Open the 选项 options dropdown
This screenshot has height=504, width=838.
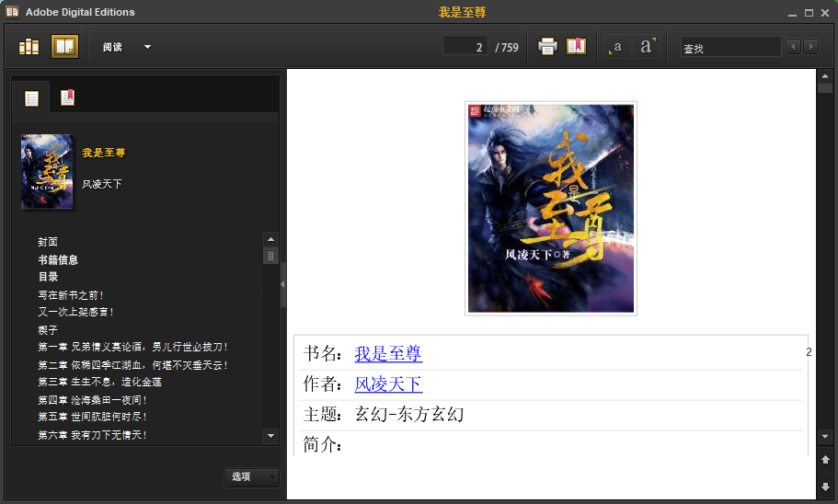[252, 476]
